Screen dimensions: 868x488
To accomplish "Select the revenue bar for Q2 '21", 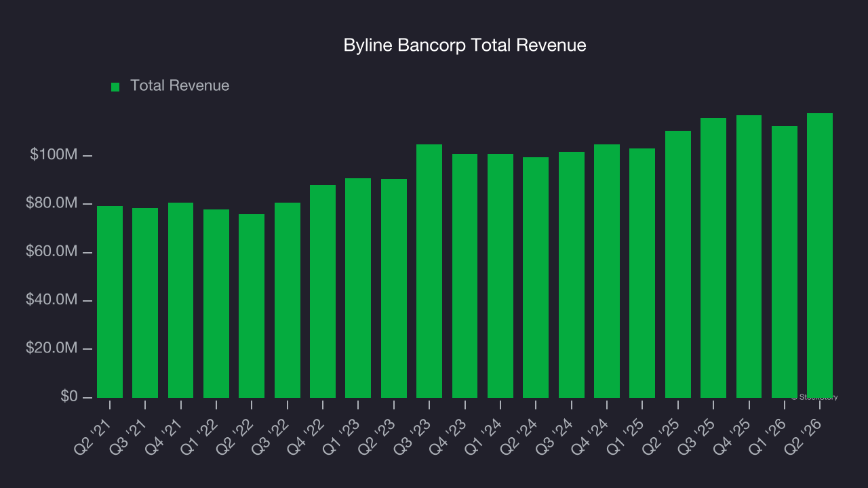I will point(110,302).
